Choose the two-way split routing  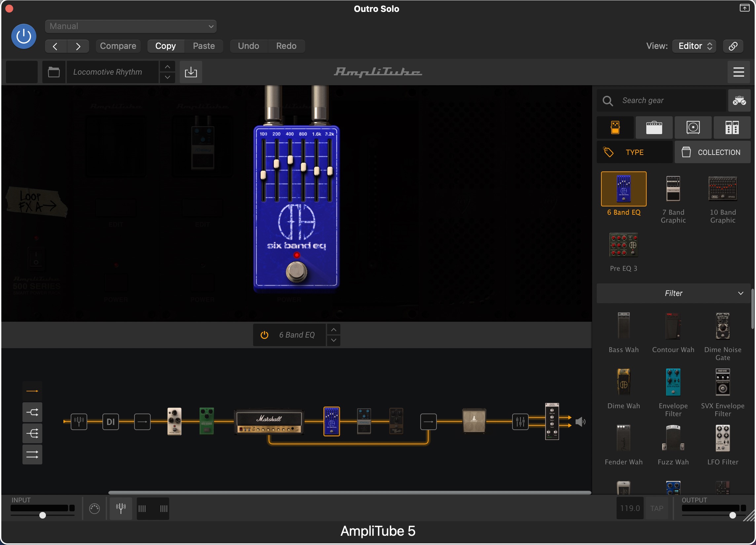point(32,413)
